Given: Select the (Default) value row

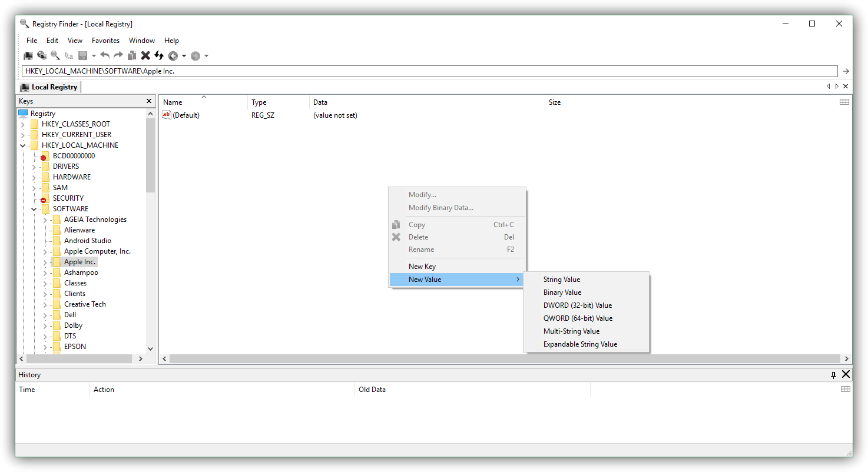Looking at the screenshot, I should click(x=185, y=115).
